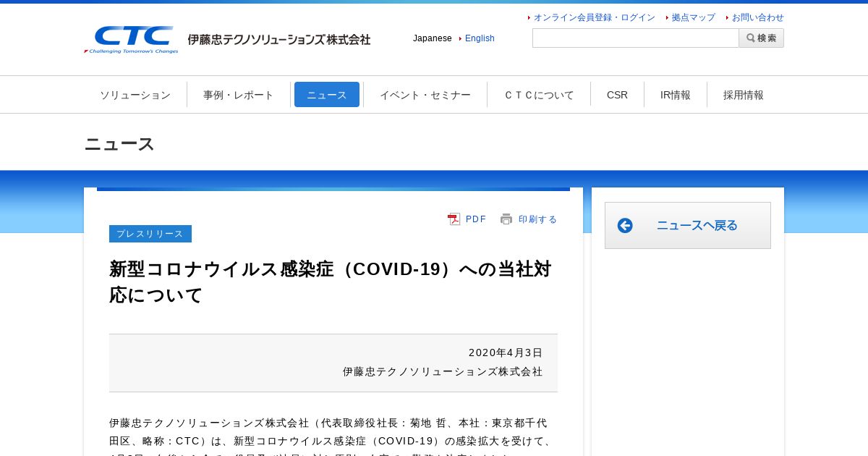
Task: Open 採用情報 recruitment page
Action: coord(744,95)
